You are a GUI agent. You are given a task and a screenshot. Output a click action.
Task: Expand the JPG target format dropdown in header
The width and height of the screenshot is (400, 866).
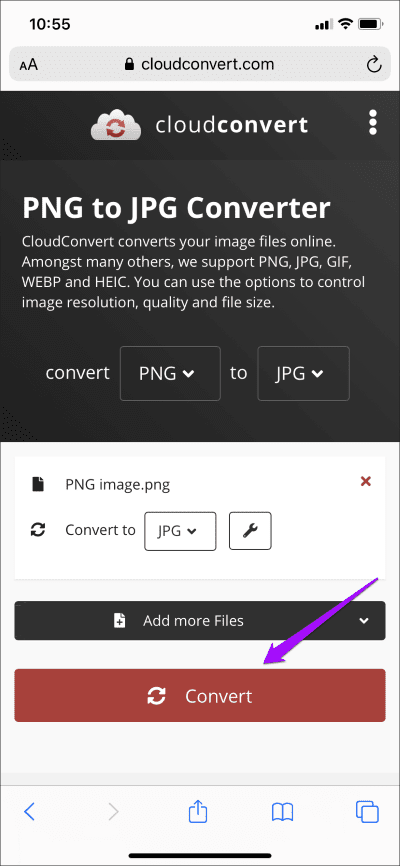point(303,373)
